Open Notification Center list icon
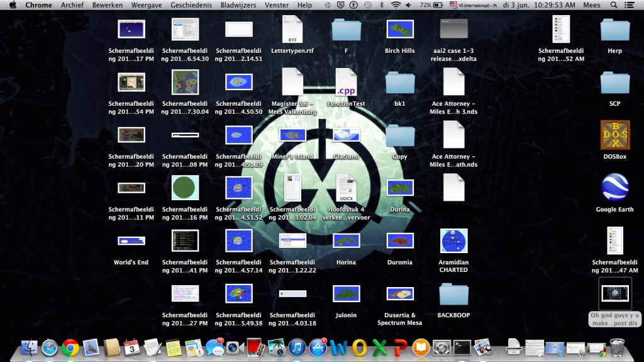The height and width of the screenshot is (362, 644). [x=629, y=5]
